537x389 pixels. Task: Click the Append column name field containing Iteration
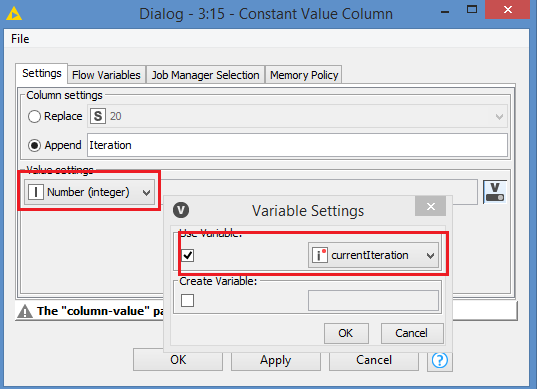[x=297, y=145]
